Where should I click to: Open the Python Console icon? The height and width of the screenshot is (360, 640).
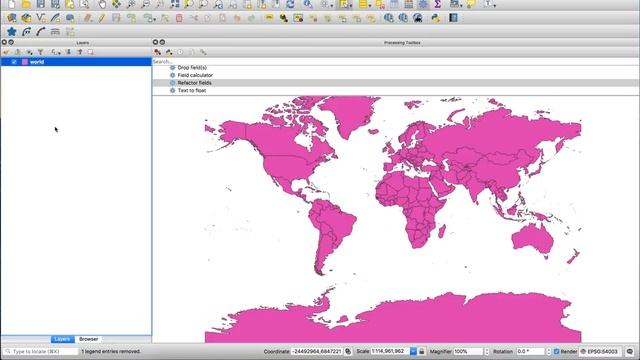(436, 18)
